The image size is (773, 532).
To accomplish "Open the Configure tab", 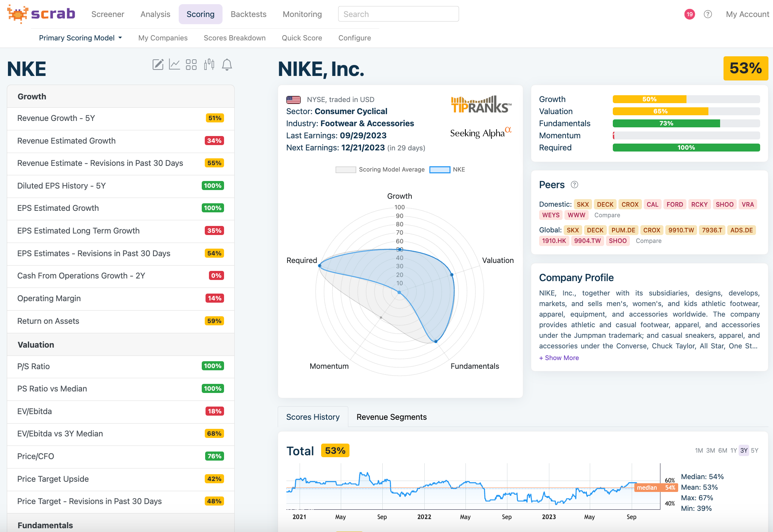I will click(355, 38).
